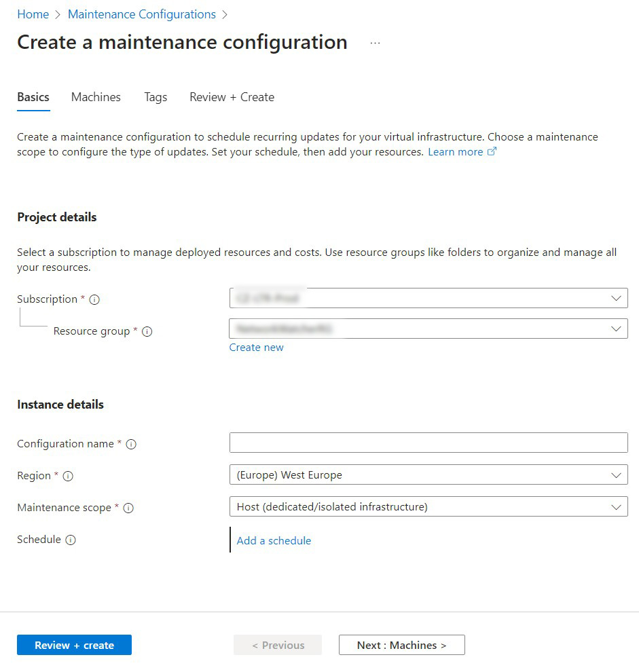639x672 pixels.
Task: Open the Subscription dropdown
Action: pos(428,298)
